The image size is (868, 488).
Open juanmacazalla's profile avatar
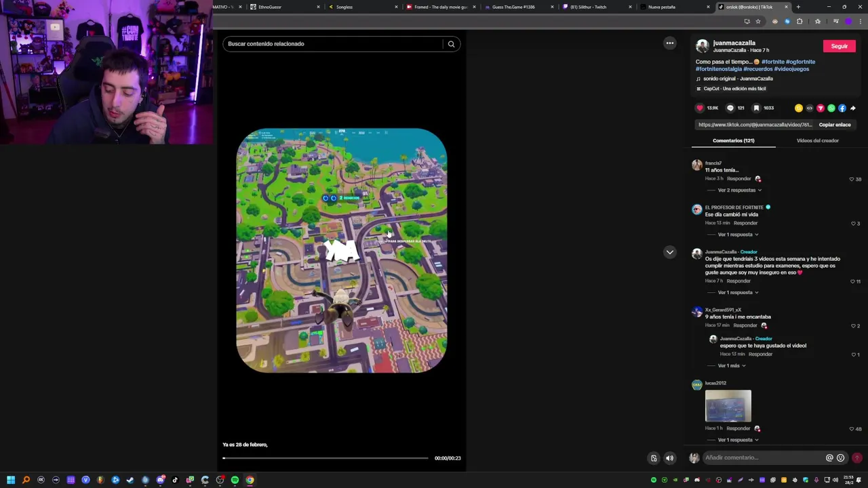coord(703,46)
